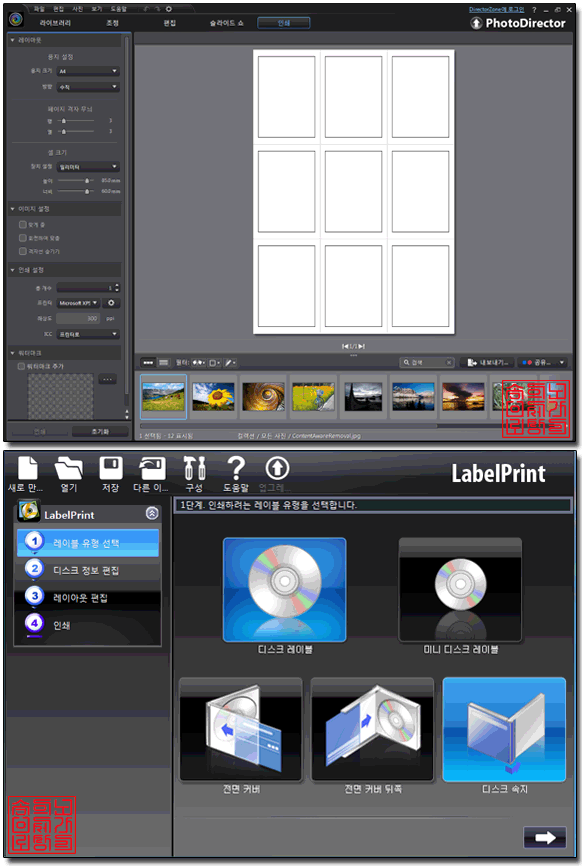Toggle the first checkbox under 이미지 설정
This screenshot has height=866, width=582.
click(x=23, y=224)
